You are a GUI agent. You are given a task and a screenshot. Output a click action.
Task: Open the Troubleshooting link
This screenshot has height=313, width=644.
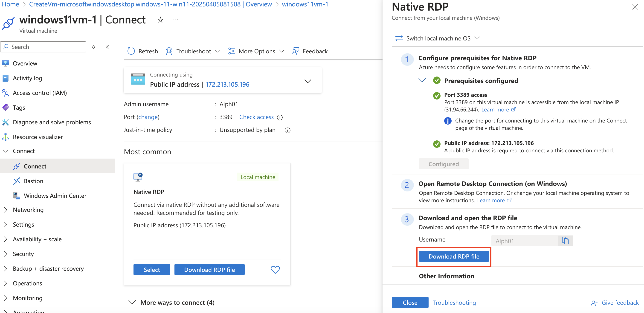point(454,302)
